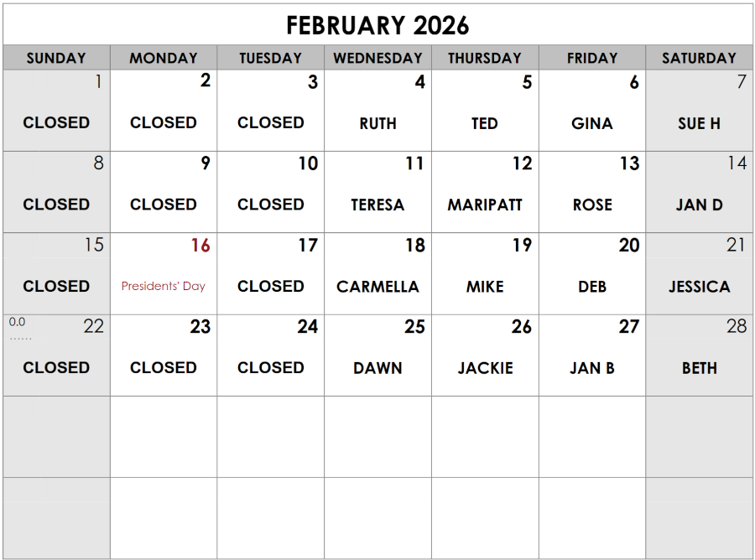The image size is (755, 560).
Task: Click the date number 16
Action: click(x=200, y=246)
